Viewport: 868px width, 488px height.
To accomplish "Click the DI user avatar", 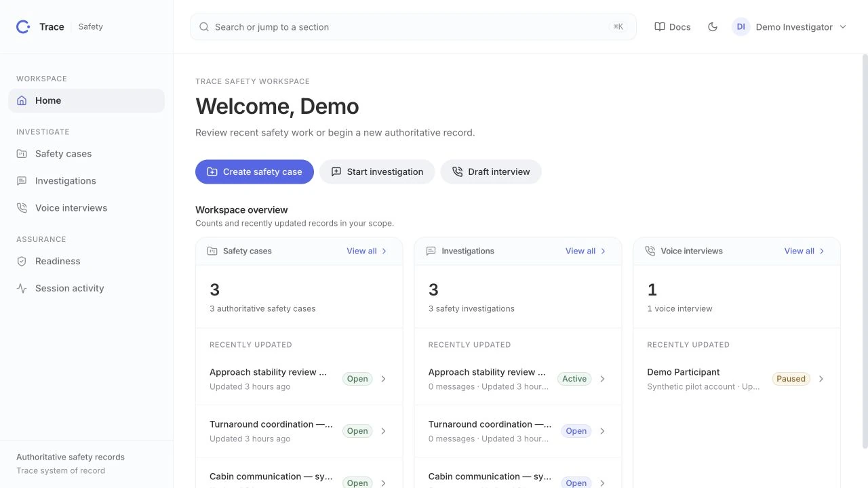I will point(741,27).
